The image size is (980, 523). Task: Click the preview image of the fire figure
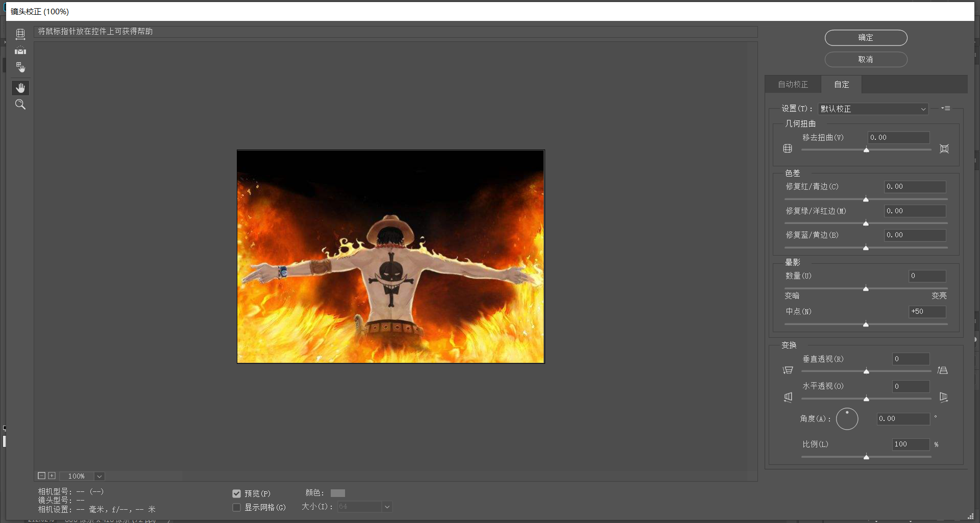point(390,256)
